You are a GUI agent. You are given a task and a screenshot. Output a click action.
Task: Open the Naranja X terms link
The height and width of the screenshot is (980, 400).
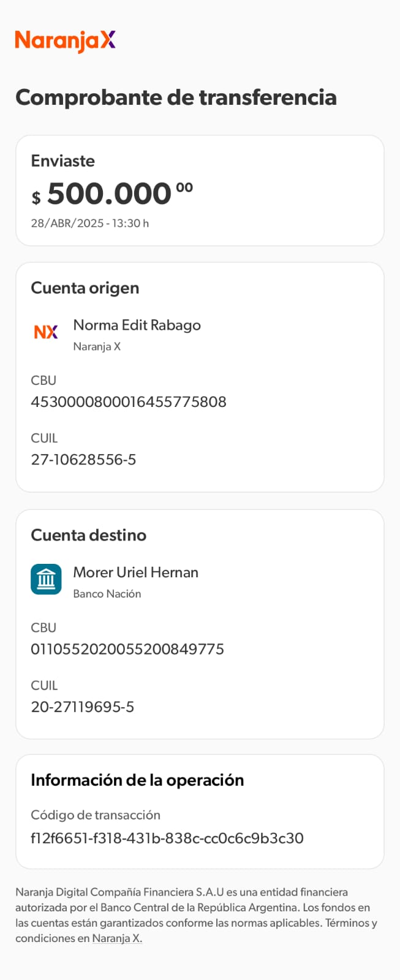click(x=117, y=938)
